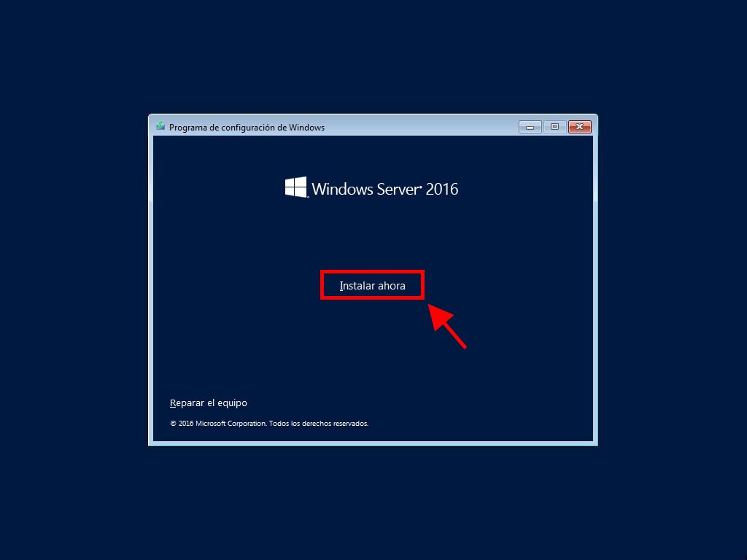Screen dimensions: 747x560
Task: Close the Programa de configuración de Windows window
Action: [x=579, y=127]
